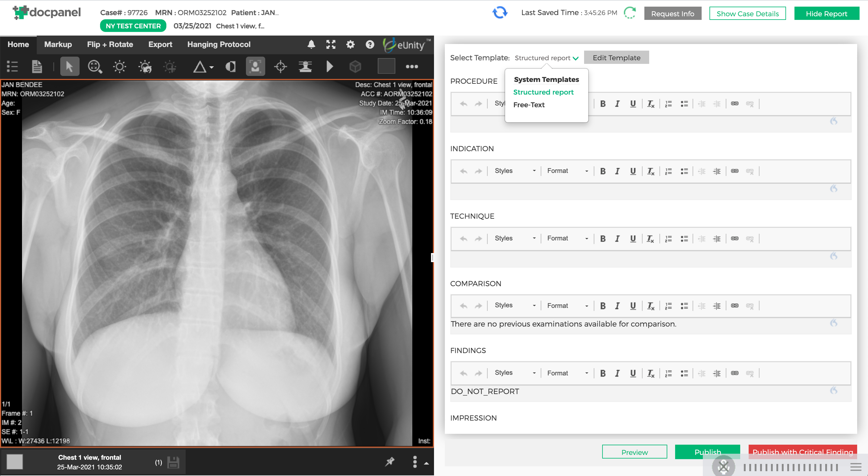Toggle bold in Indication editor
Image resolution: width=868 pixels, height=476 pixels.
pos(603,171)
